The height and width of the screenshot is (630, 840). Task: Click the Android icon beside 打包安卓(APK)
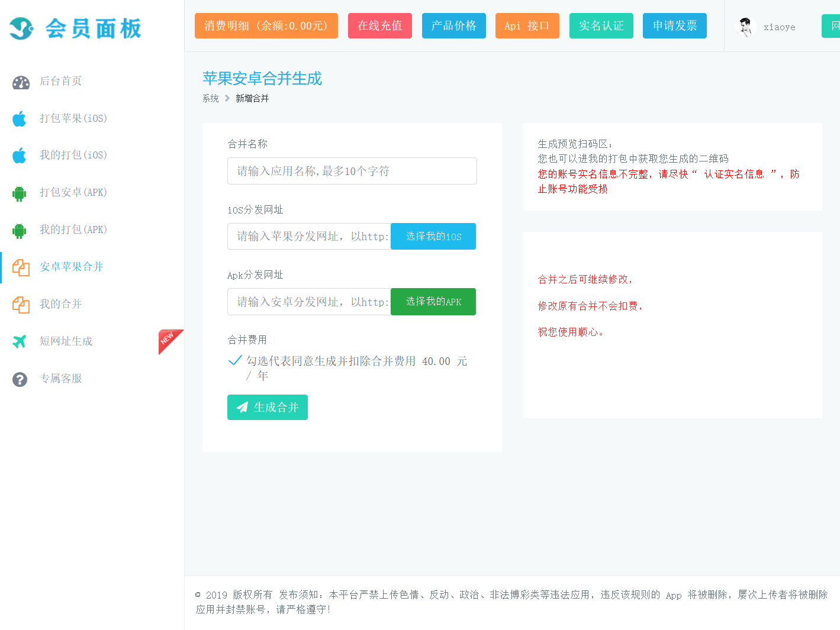coord(20,193)
